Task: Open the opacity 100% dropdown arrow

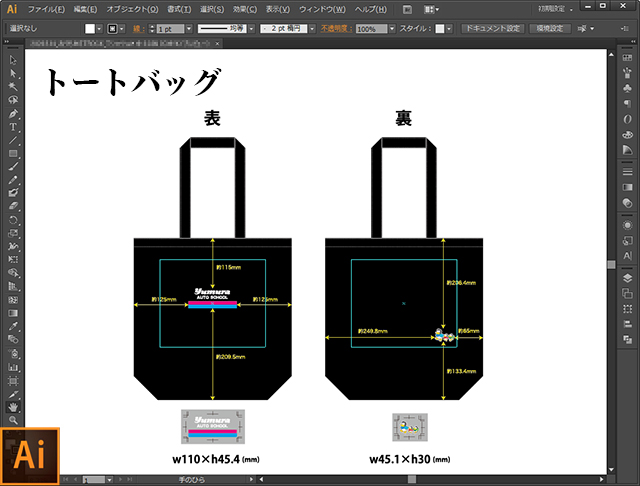Action: click(x=392, y=29)
